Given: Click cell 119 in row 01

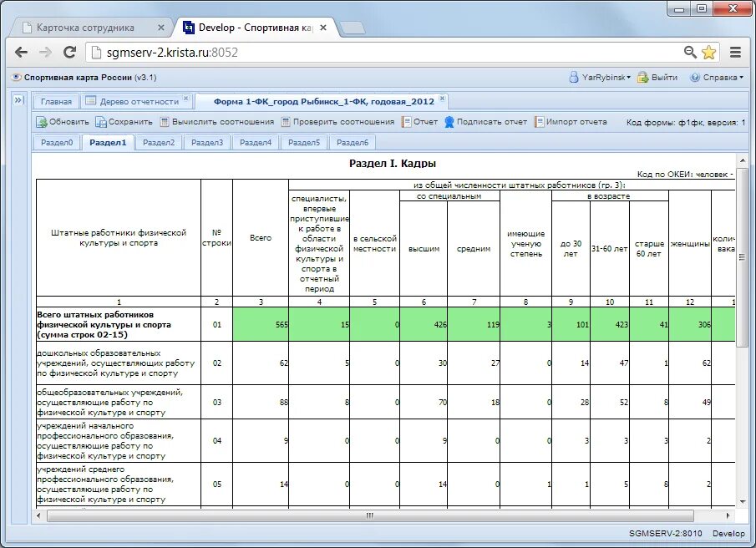Looking at the screenshot, I should point(474,324).
